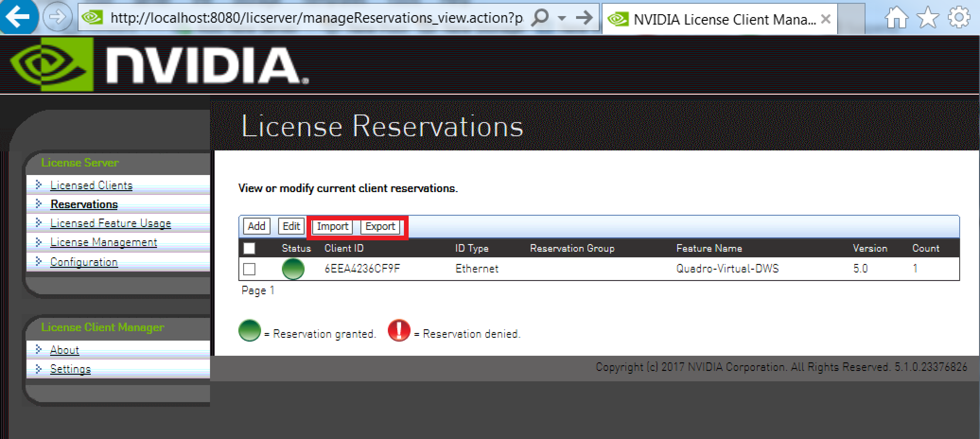
Task: Click the Home icon in the browser toolbar
Action: (x=897, y=18)
